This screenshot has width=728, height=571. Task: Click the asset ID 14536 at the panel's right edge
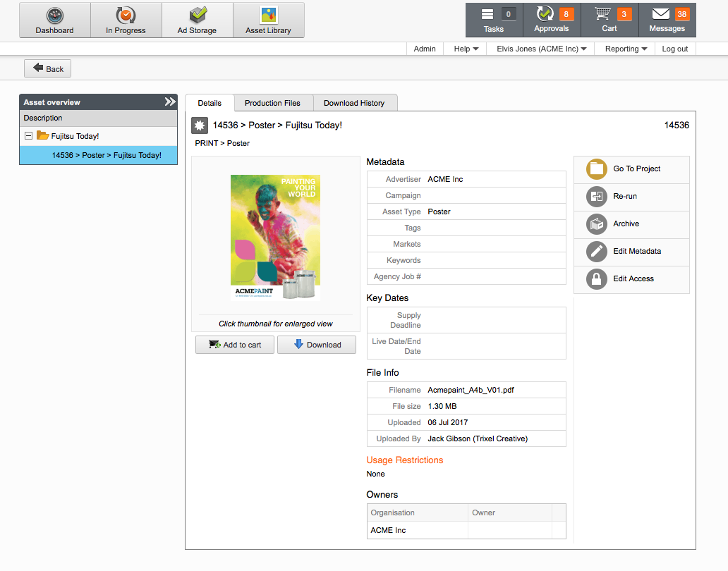[677, 125]
